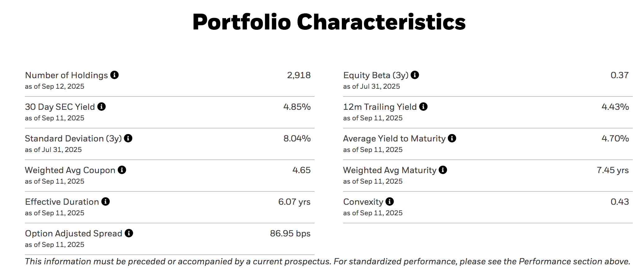Click the Effective Duration label text
The height and width of the screenshot is (273, 644).
click(62, 202)
